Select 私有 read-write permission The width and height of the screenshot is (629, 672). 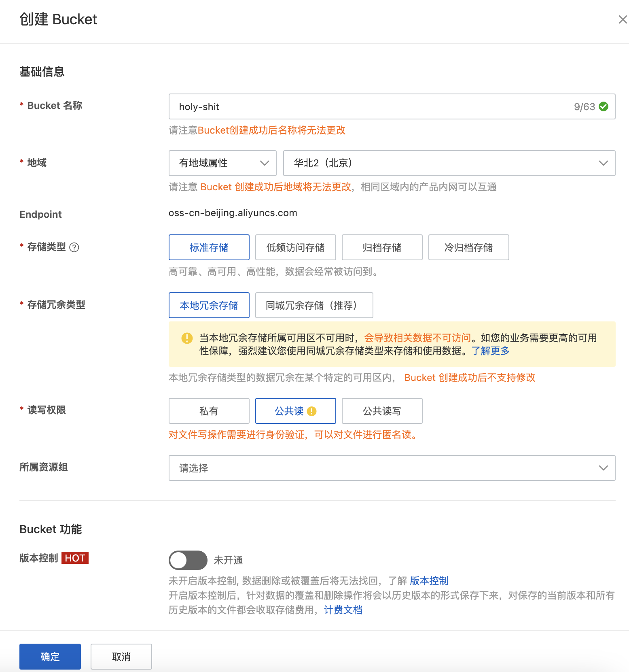pyautogui.click(x=209, y=411)
